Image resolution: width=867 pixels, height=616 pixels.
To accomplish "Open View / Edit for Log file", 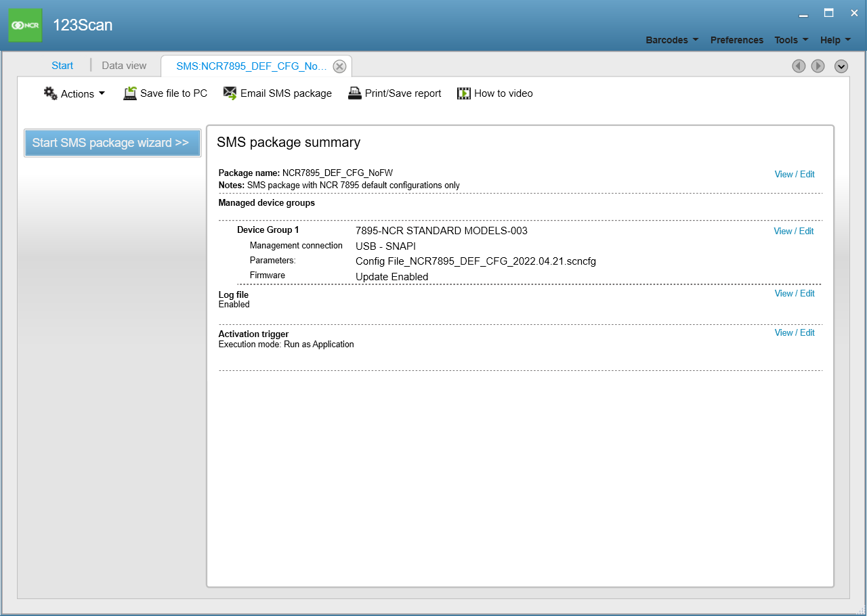I will click(795, 293).
